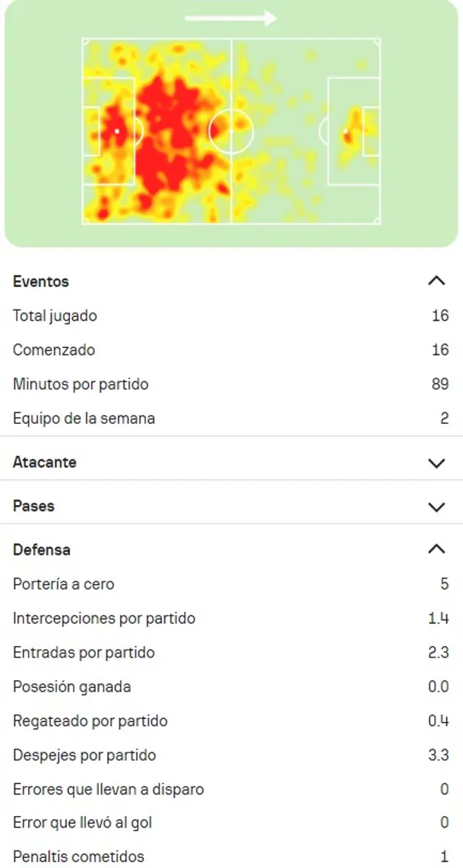Expand the Atacante section chevron
Image resolution: width=463 pixels, height=868 pixels.
click(x=436, y=463)
